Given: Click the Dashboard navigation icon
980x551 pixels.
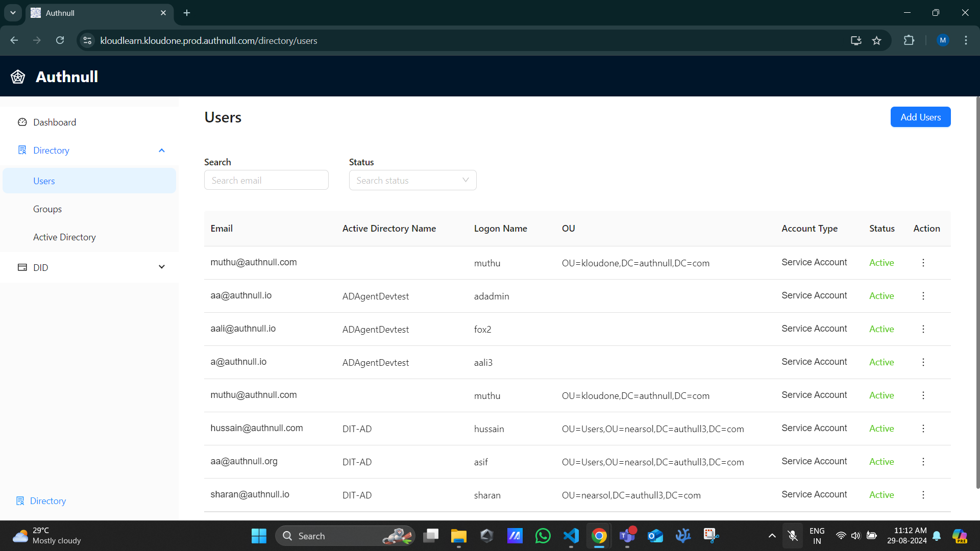Looking at the screenshot, I should pos(21,122).
